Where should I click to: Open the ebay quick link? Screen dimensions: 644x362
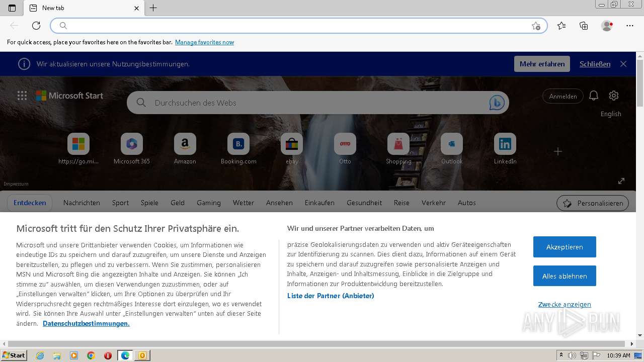292,149
